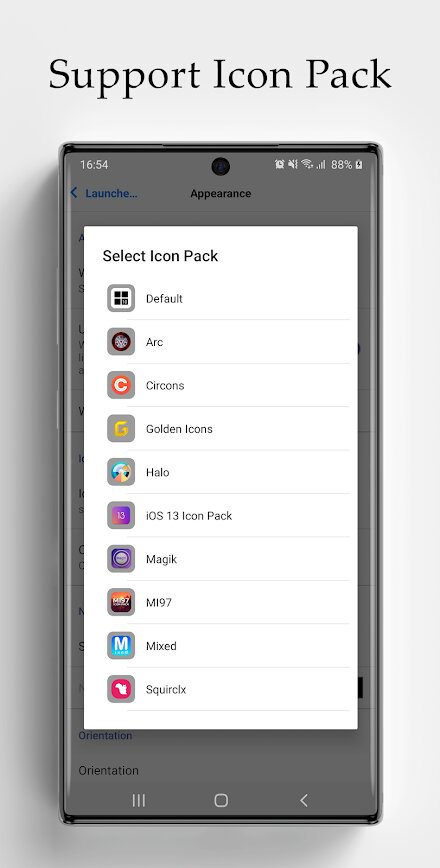Tap the Magik purple icon
440x868 pixels.
point(121,559)
